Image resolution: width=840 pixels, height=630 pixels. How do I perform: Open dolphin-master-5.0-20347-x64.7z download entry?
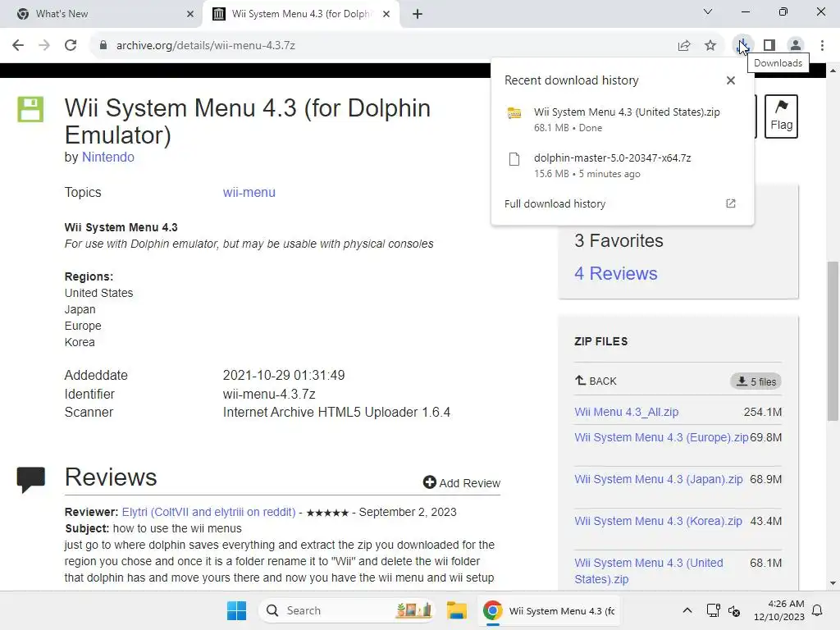tap(622, 166)
